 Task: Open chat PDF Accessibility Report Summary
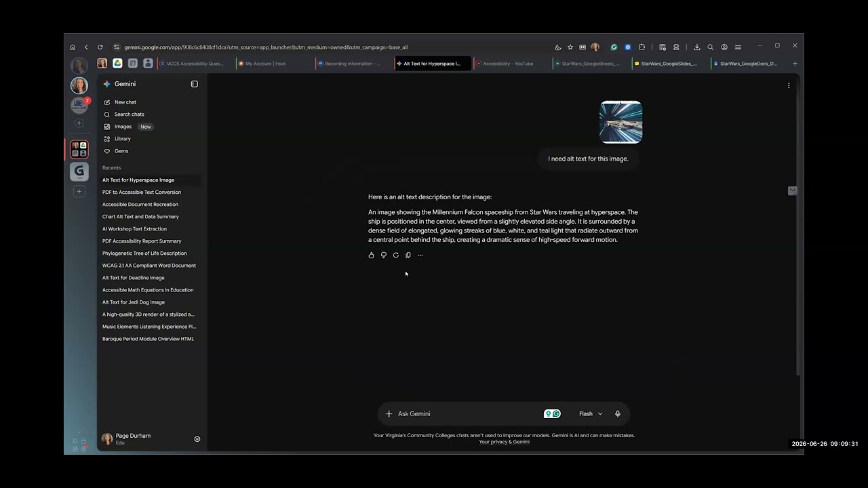142,241
